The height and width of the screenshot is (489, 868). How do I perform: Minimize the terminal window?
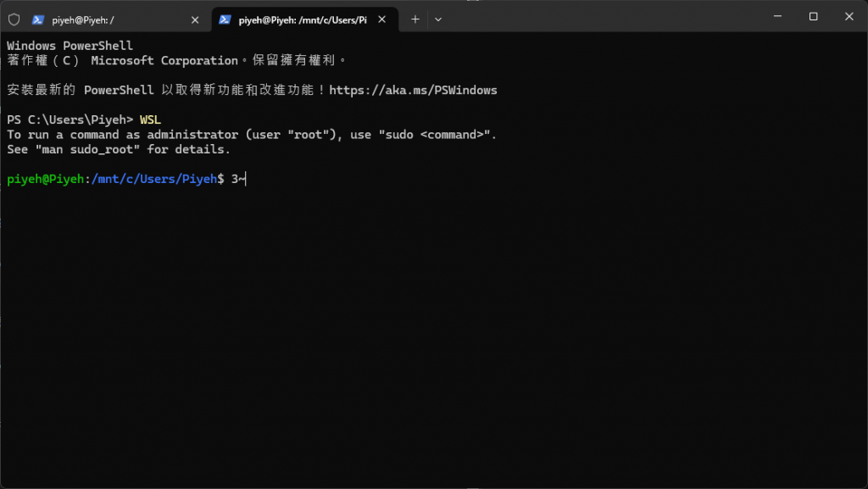click(778, 17)
